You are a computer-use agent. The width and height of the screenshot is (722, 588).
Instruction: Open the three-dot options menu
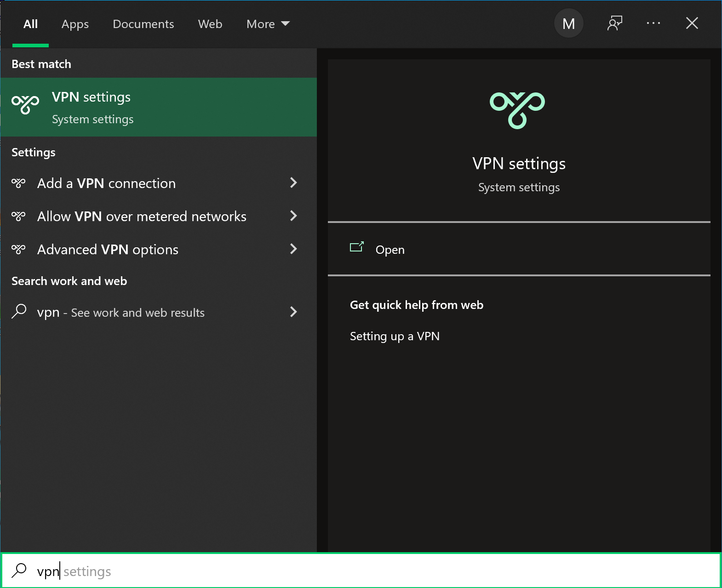653,23
